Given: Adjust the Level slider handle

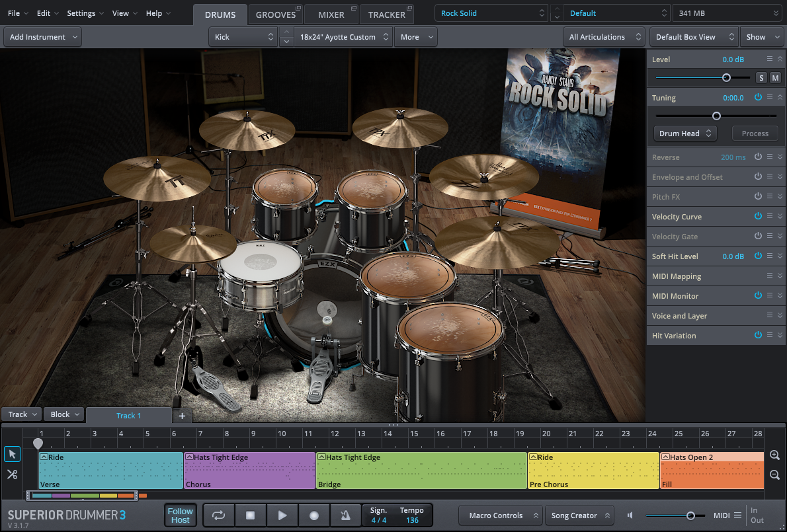Looking at the screenshot, I should coord(726,78).
